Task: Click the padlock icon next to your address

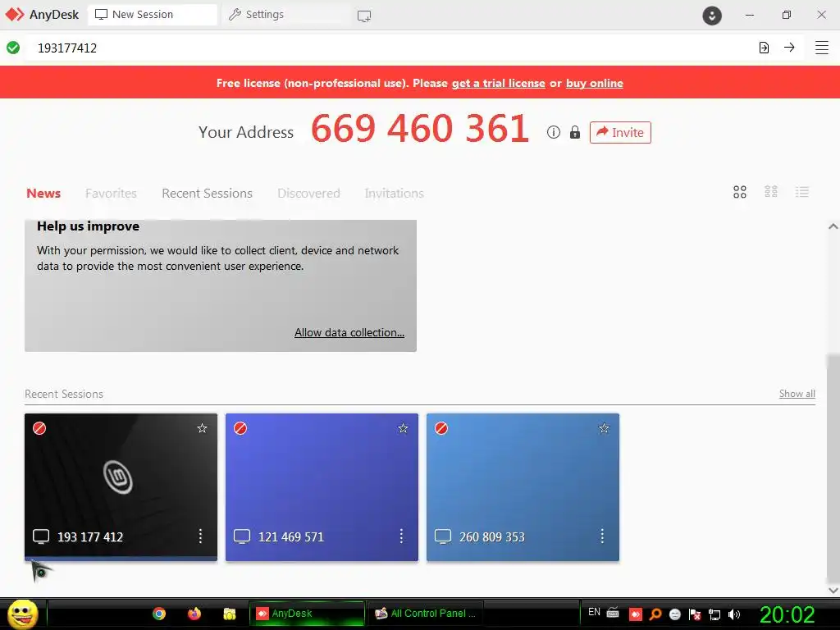Action: point(575,132)
